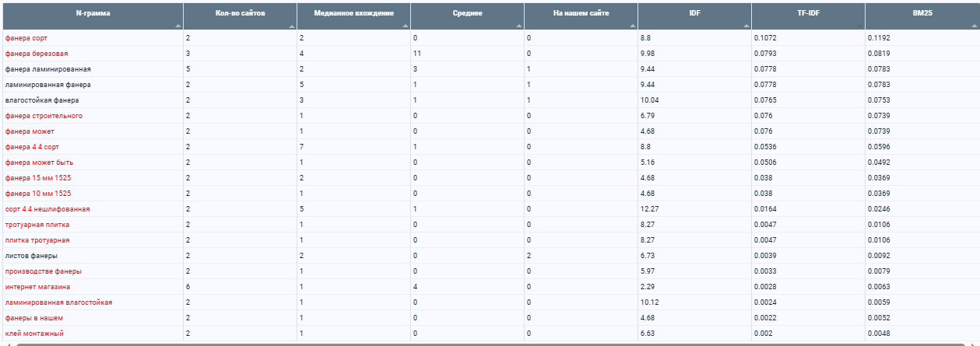Click the horizontal scrollbar at table bottom
Screen dimensions: 980x346
[x=490, y=344]
